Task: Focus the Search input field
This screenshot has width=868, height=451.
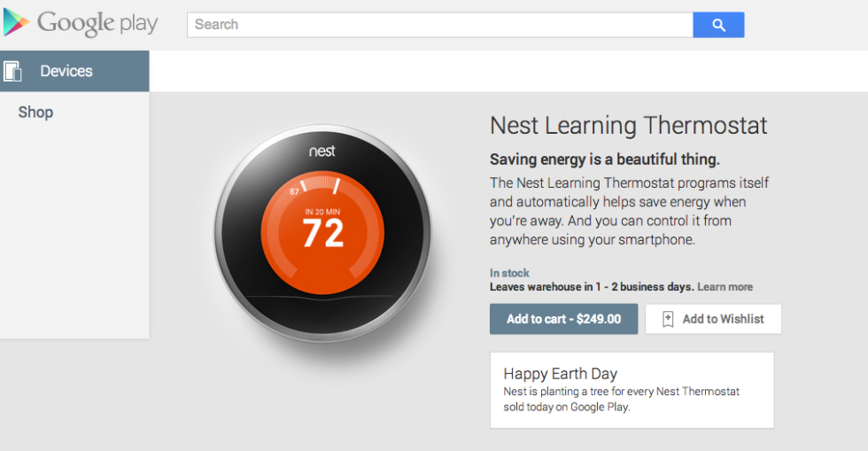Action: click(x=440, y=25)
